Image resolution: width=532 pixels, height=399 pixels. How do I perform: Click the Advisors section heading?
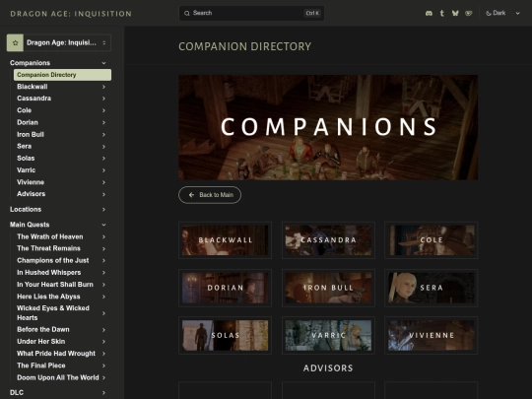pos(328,368)
